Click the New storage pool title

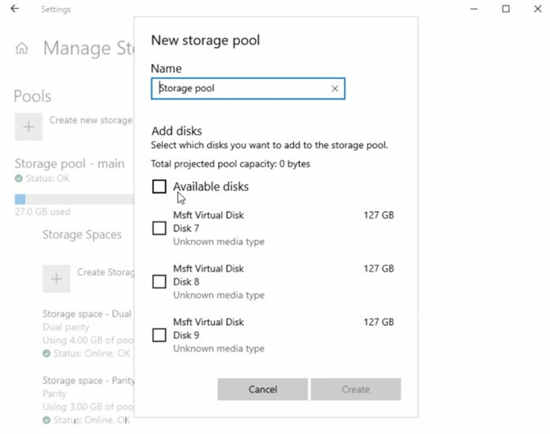(205, 40)
